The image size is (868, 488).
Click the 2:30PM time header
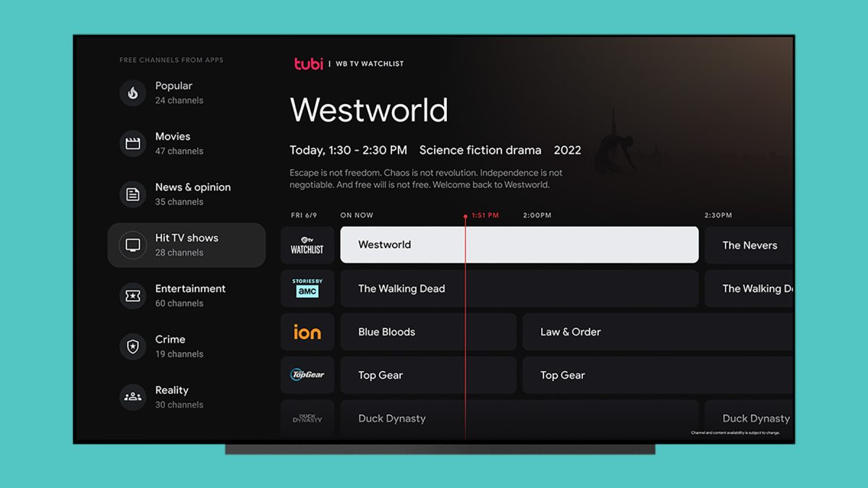pyautogui.click(x=718, y=215)
